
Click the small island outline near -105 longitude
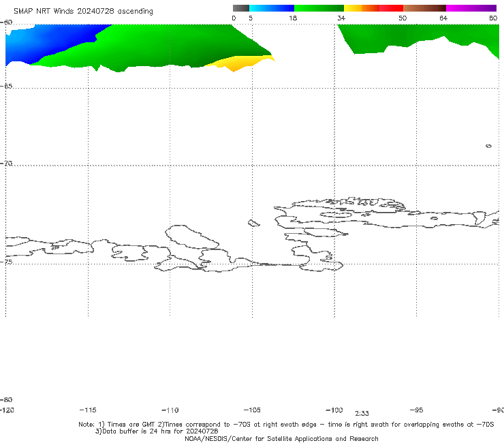click(253, 223)
